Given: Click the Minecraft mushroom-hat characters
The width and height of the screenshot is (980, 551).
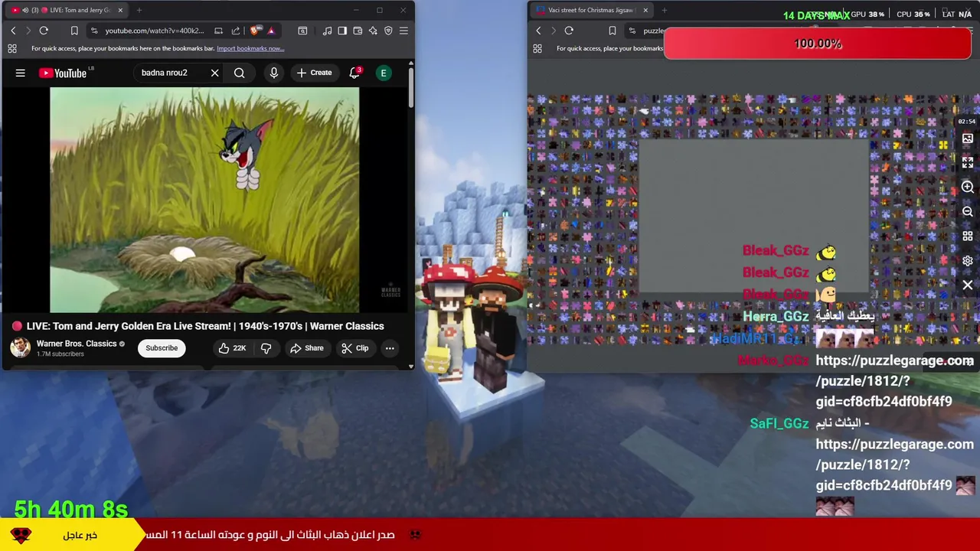Looking at the screenshot, I should [473, 328].
